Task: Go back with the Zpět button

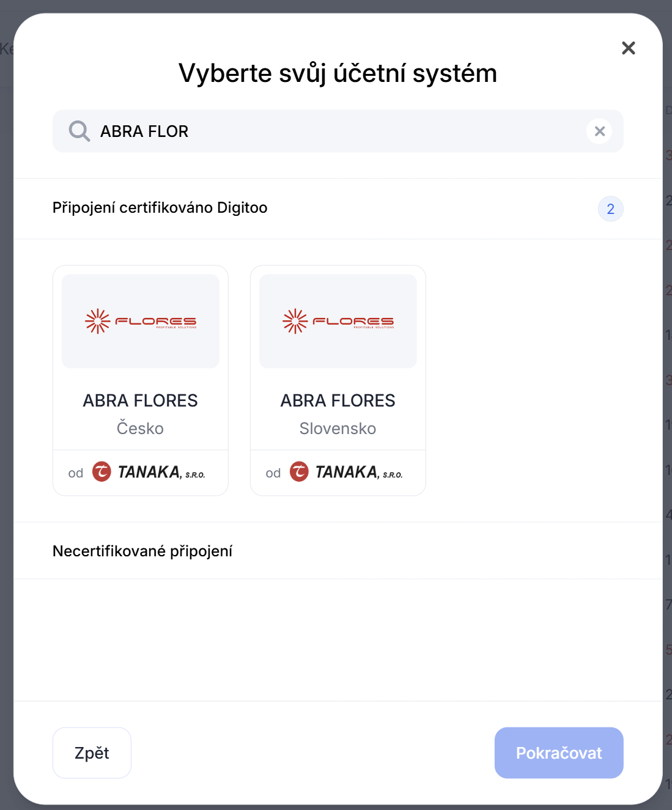Action: [x=92, y=753]
